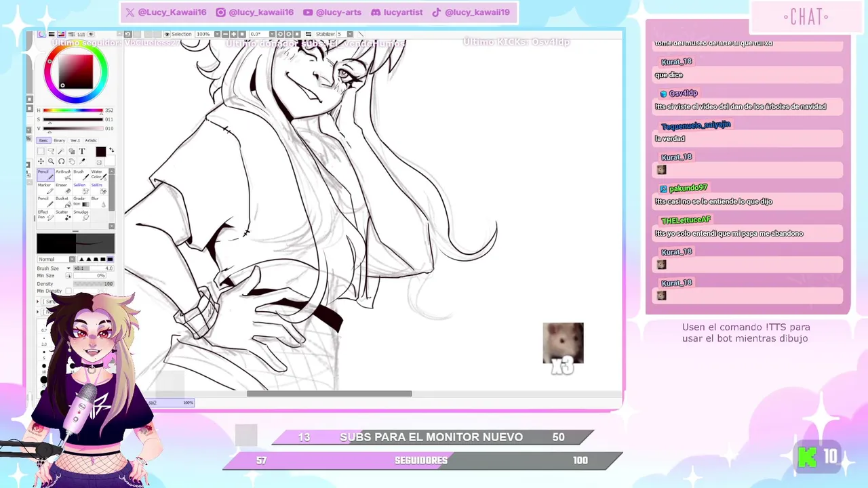Screen dimensions: 868x488
Task: Rotate canvas view counterclockwise
Action: tap(281, 34)
